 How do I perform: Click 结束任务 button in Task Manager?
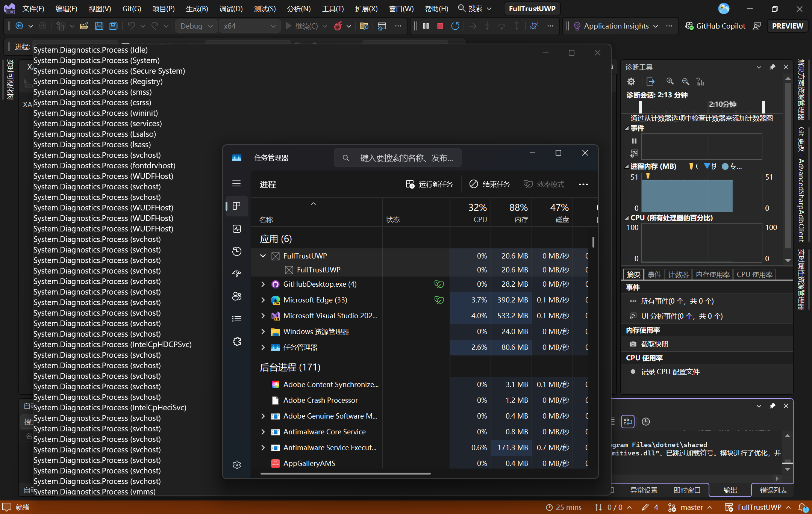click(x=489, y=184)
